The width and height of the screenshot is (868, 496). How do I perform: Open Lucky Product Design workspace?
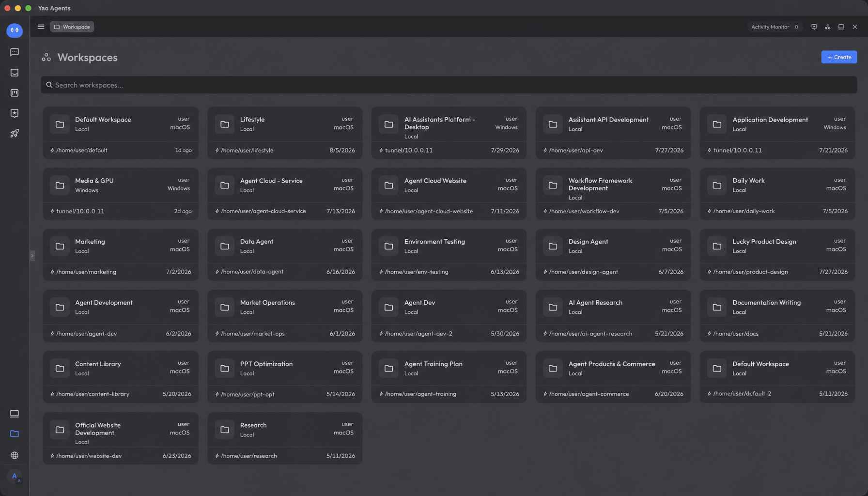(777, 255)
